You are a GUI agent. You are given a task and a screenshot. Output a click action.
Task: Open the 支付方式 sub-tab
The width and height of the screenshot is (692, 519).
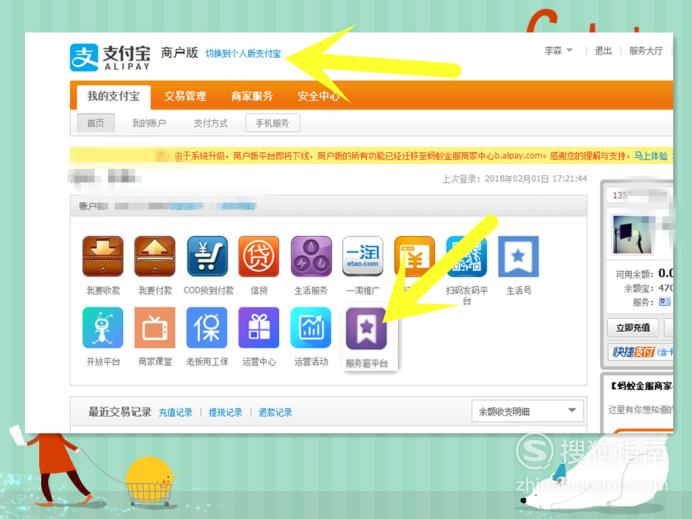[211, 123]
